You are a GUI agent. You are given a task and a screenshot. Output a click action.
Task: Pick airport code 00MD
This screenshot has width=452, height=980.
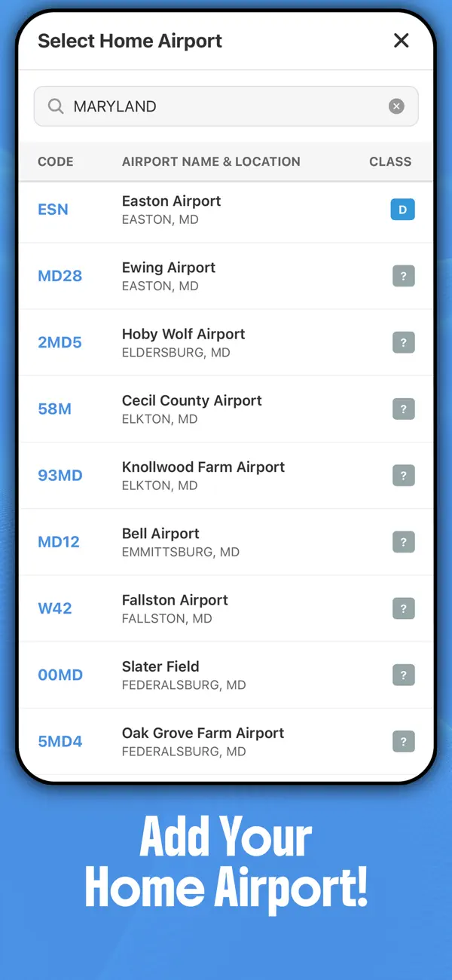(60, 675)
